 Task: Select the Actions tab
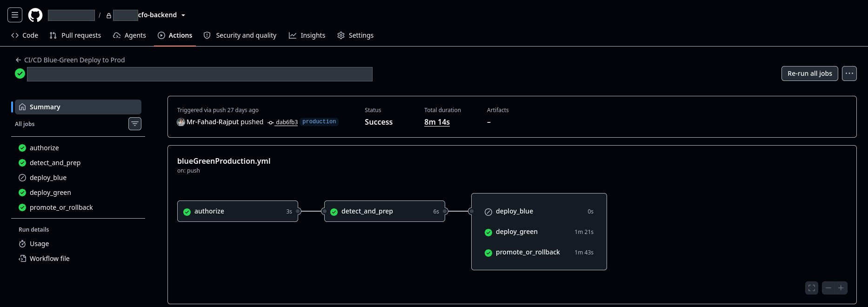coord(175,35)
